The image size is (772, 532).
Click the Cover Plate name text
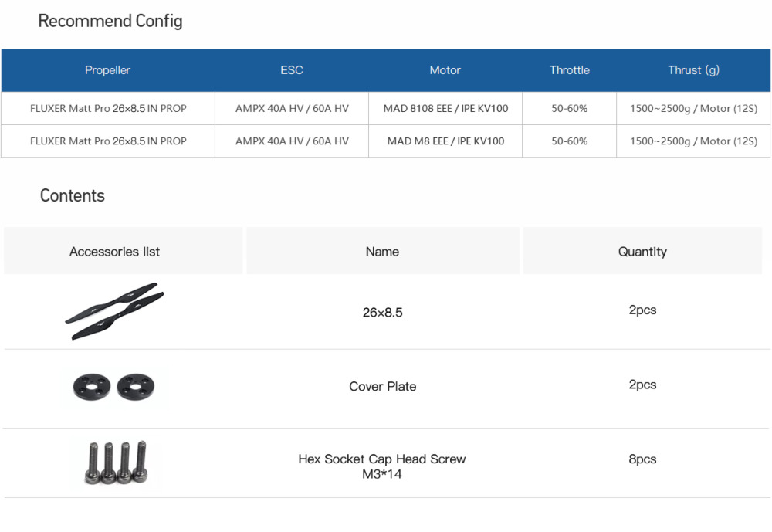pyautogui.click(x=382, y=387)
